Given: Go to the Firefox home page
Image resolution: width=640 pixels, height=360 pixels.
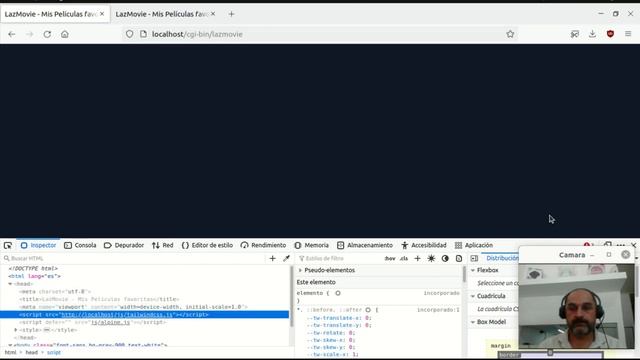Looking at the screenshot, I should (x=64, y=34).
